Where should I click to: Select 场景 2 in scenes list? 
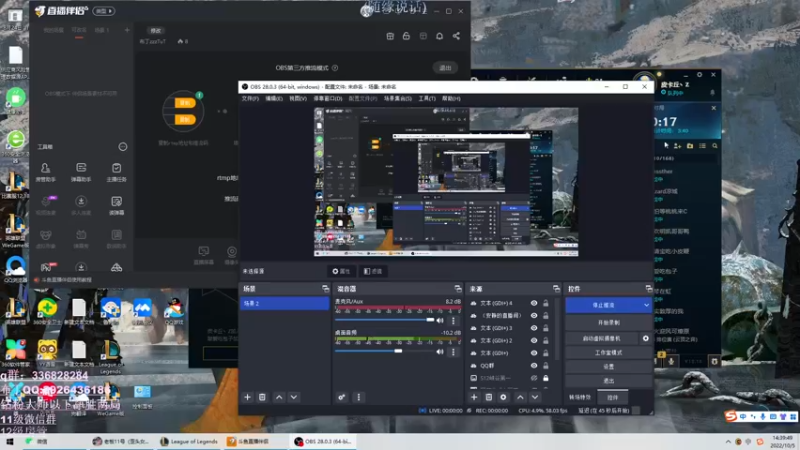pyautogui.click(x=285, y=304)
